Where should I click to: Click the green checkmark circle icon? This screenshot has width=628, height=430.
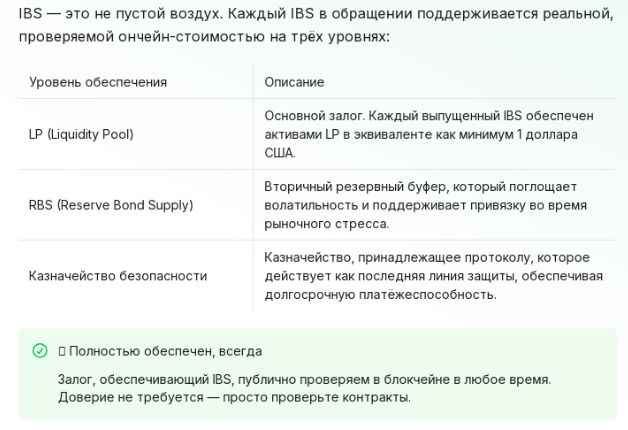tap(40, 351)
